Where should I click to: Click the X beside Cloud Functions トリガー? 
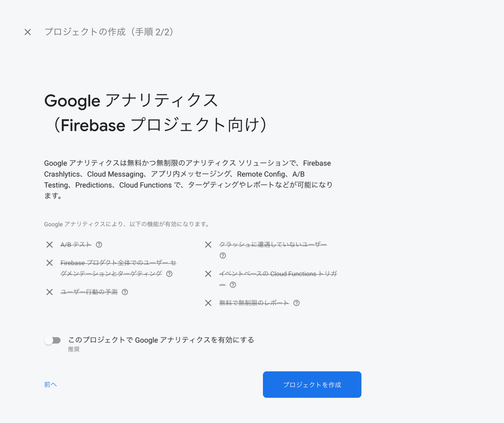click(x=208, y=273)
